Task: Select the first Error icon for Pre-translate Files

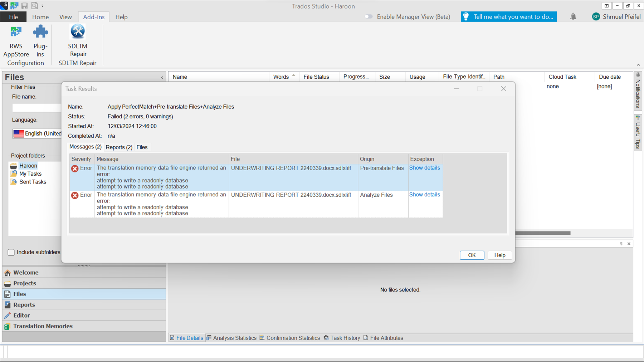Action: coord(75,168)
